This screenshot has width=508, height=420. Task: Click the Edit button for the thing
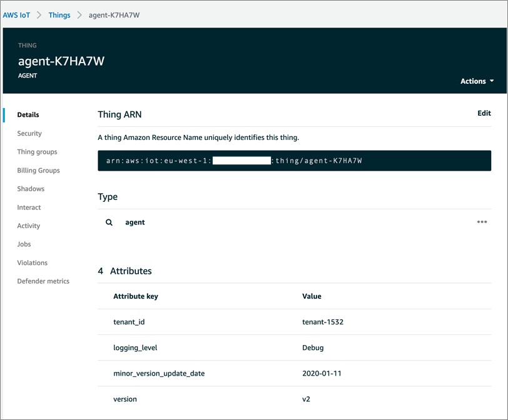coord(484,113)
